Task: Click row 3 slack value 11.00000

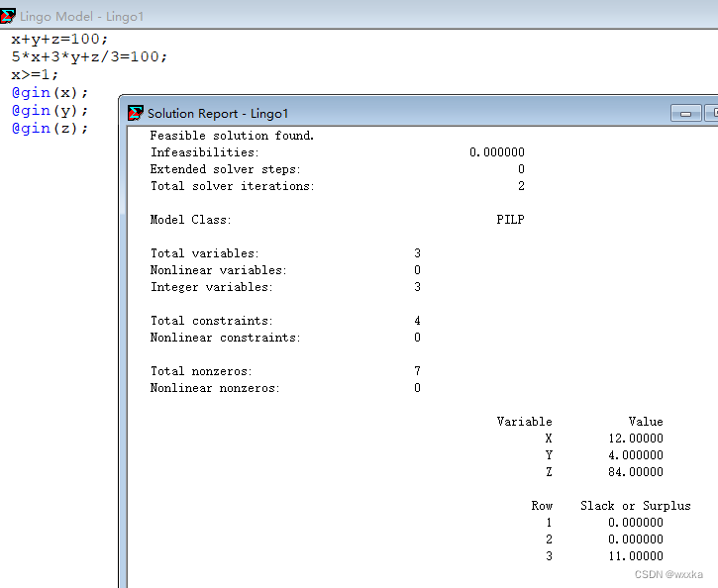Action: 636,556
